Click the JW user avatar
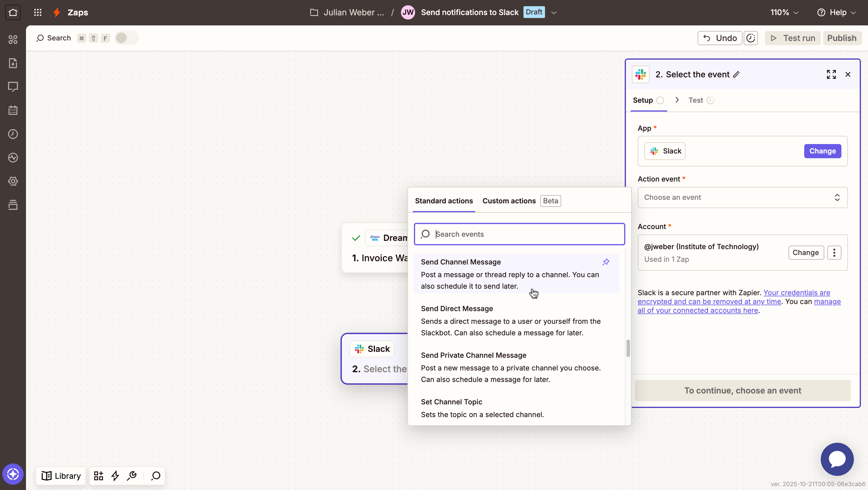The height and width of the screenshot is (490, 868). [x=408, y=12]
